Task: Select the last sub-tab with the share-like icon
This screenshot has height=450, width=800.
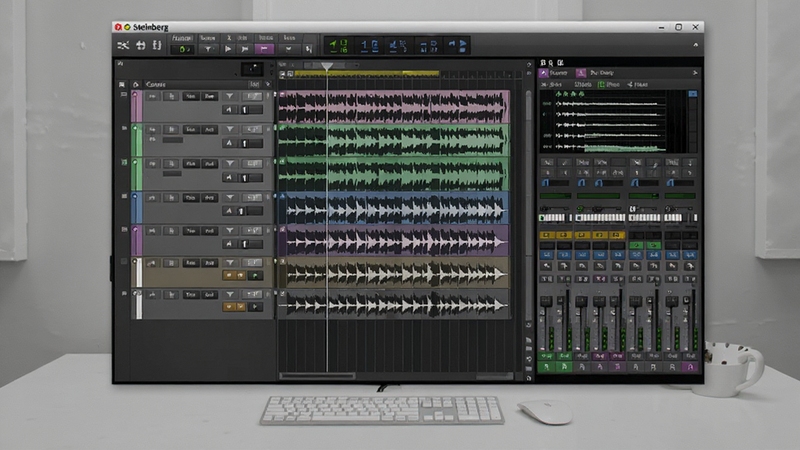Action: (x=637, y=84)
